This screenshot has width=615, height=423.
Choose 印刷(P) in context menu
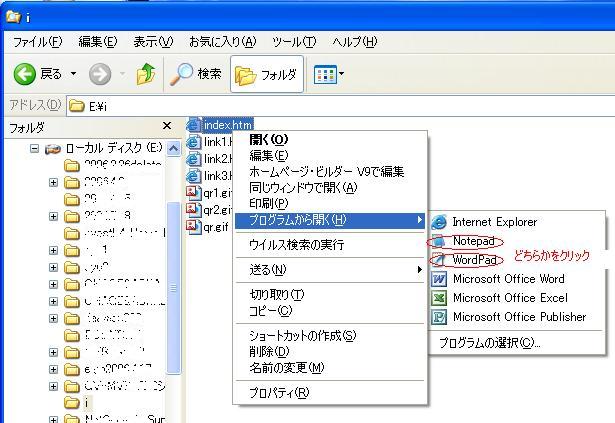tap(330, 203)
